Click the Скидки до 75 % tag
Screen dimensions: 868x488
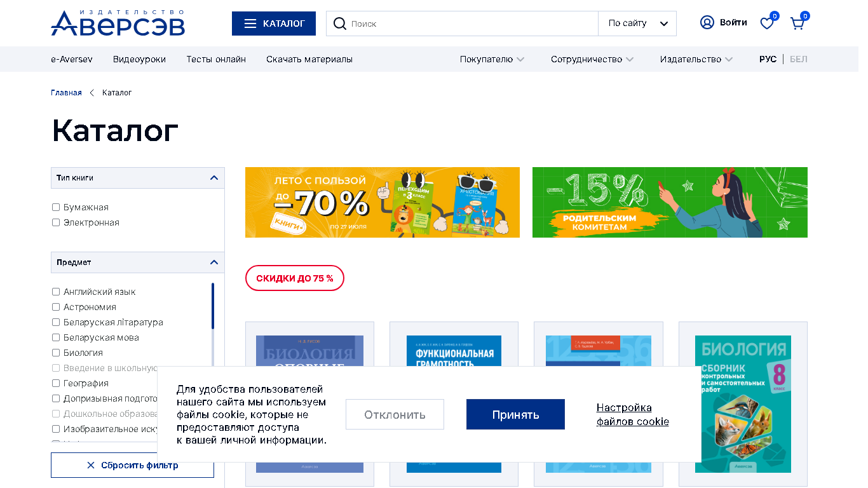click(x=295, y=278)
